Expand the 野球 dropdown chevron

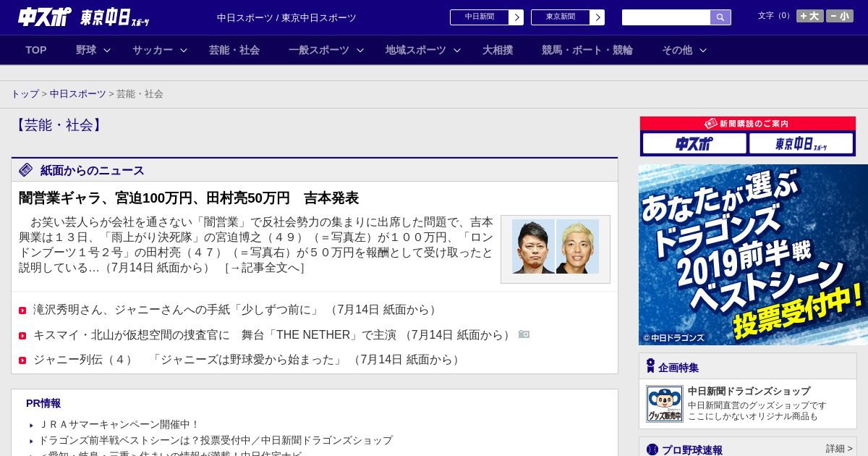click(x=107, y=51)
